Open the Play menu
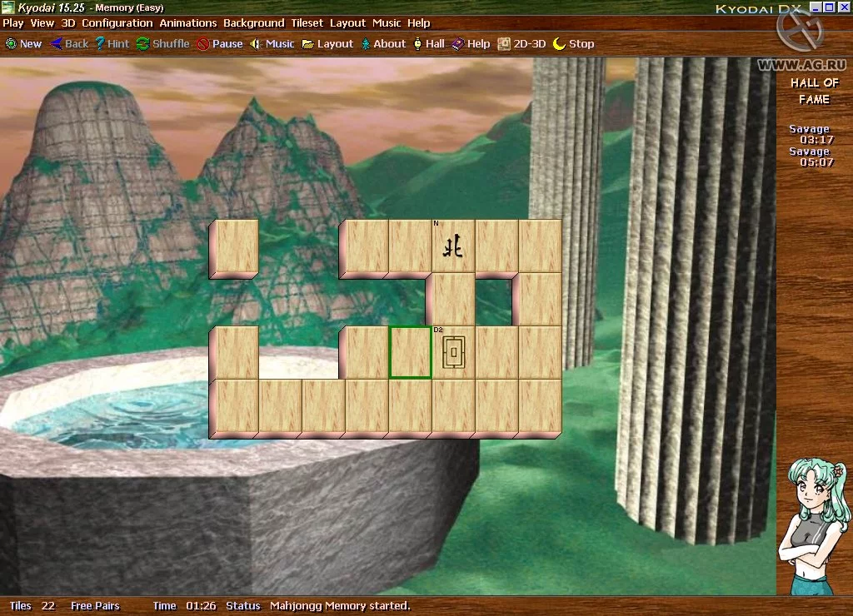 coord(13,23)
